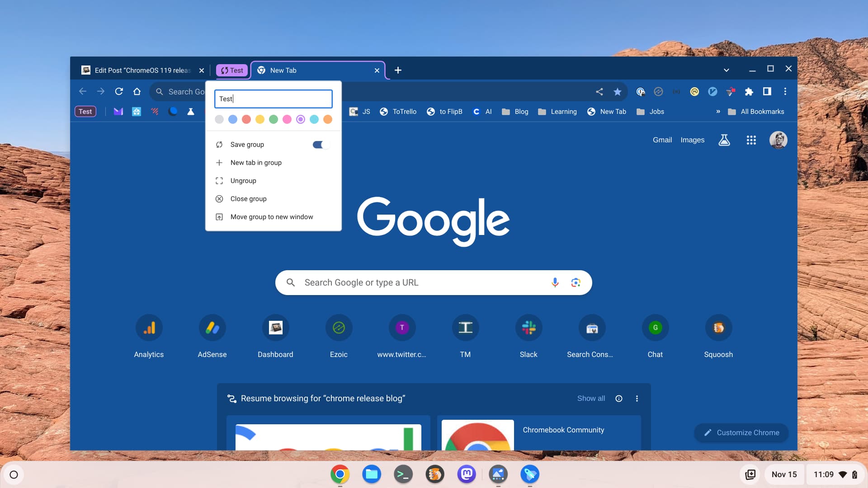Viewport: 868px width, 488px height.
Task: Open the All Bookmarks folder
Action: click(x=756, y=112)
